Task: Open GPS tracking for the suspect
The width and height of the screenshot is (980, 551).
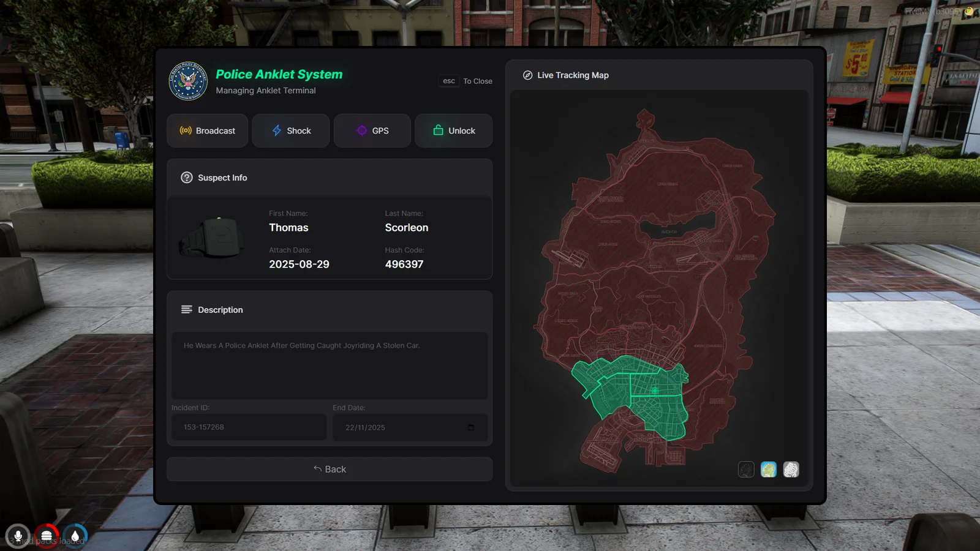Action: [372, 130]
